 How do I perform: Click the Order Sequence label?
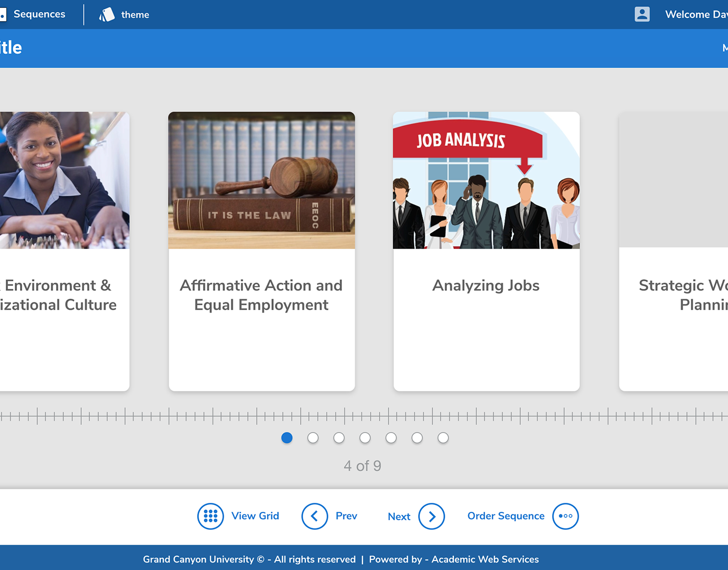tap(506, 516)
